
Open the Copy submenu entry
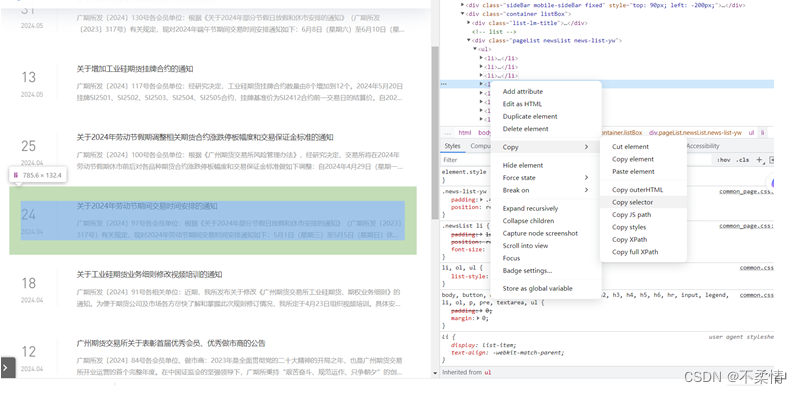click(545, 147)
